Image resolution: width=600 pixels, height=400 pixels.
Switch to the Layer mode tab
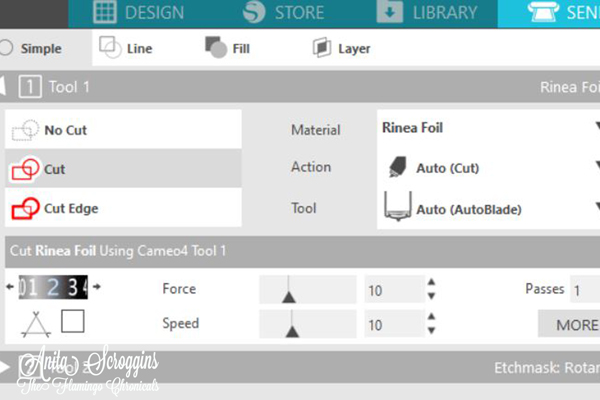click(342, 48)
